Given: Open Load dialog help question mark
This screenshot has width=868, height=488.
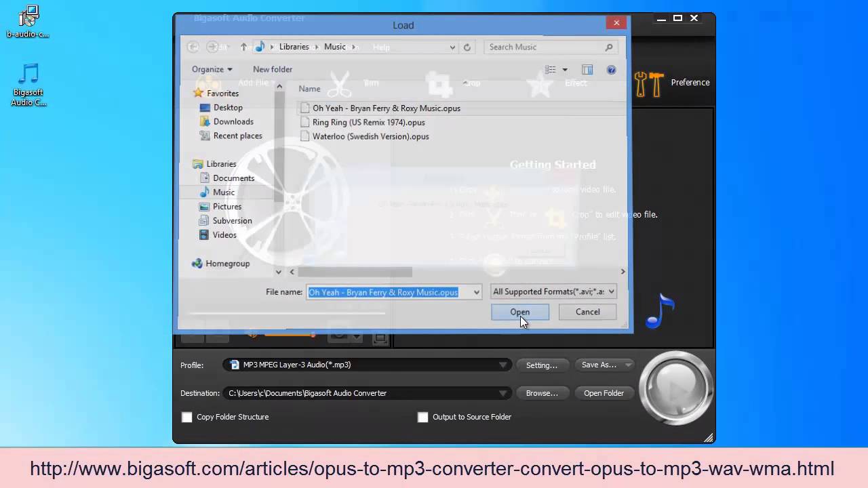Looking at the screenshot, I should coord(611,70).
